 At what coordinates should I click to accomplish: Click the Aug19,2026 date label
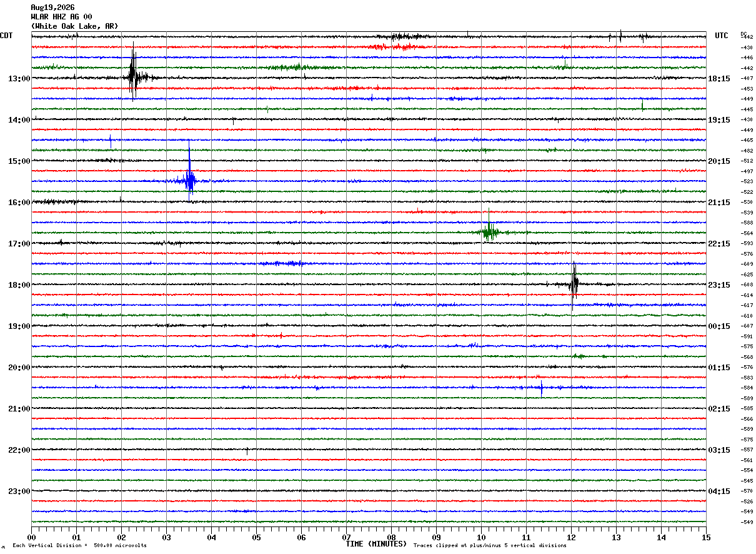[52, 8]
